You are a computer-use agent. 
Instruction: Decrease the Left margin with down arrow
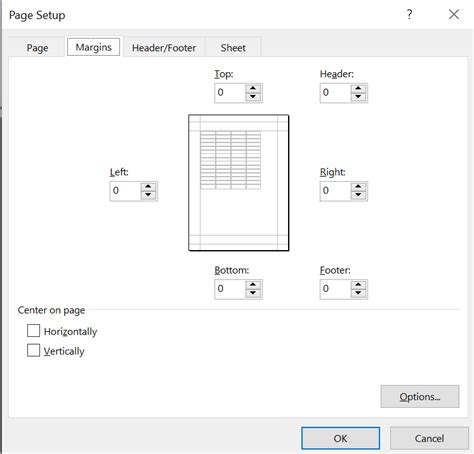coord(148,195)
